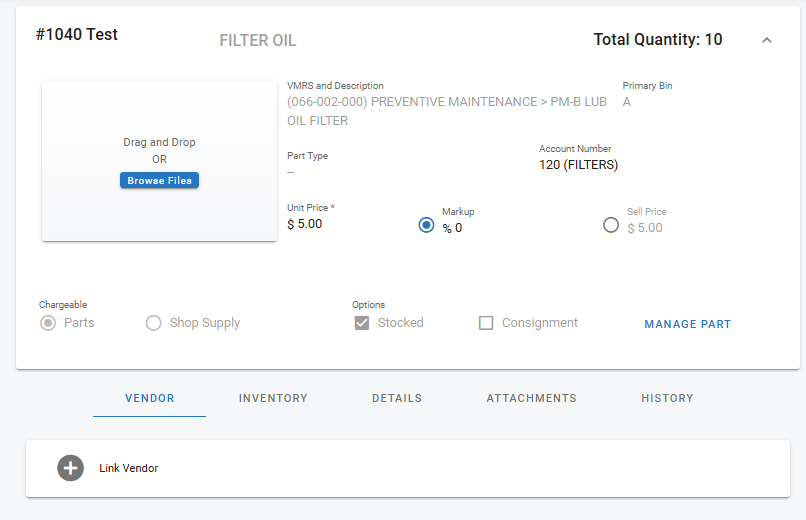Viewport: 806px width, 520px height.
Task: Select the Markup radio button
Action: pos(427,226)
